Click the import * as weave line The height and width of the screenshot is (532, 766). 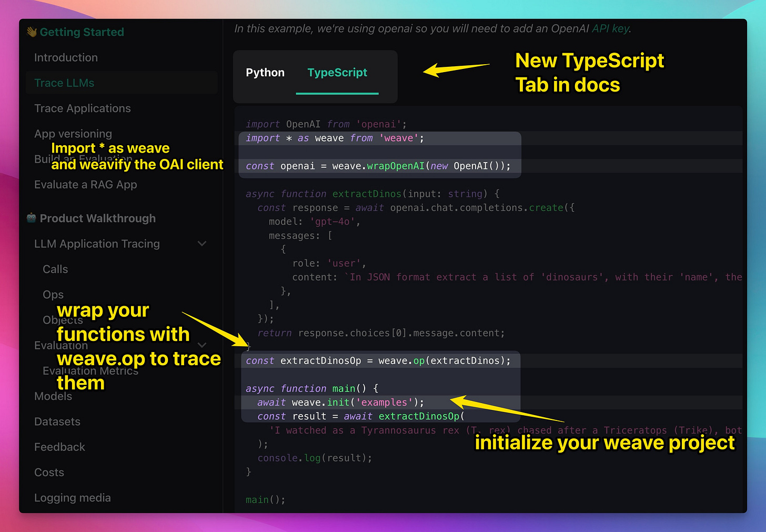[x=335, y=138]
